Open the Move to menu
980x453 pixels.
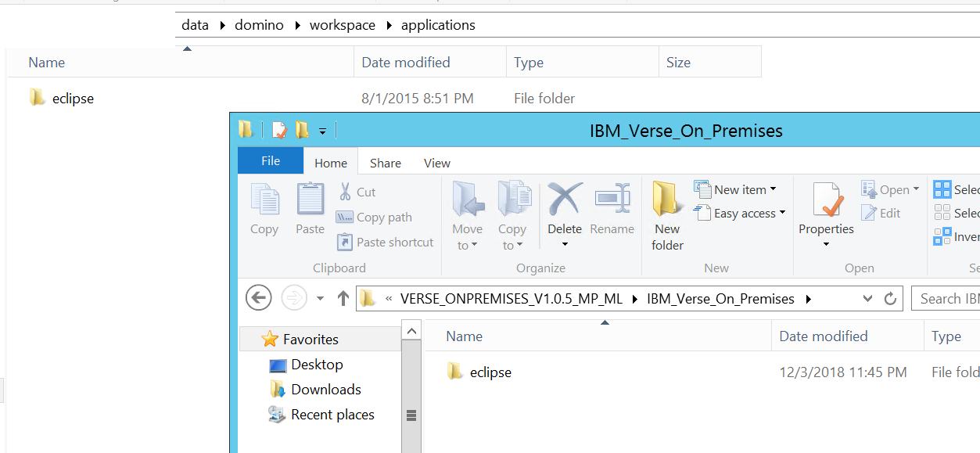click(x=468, y=215)
